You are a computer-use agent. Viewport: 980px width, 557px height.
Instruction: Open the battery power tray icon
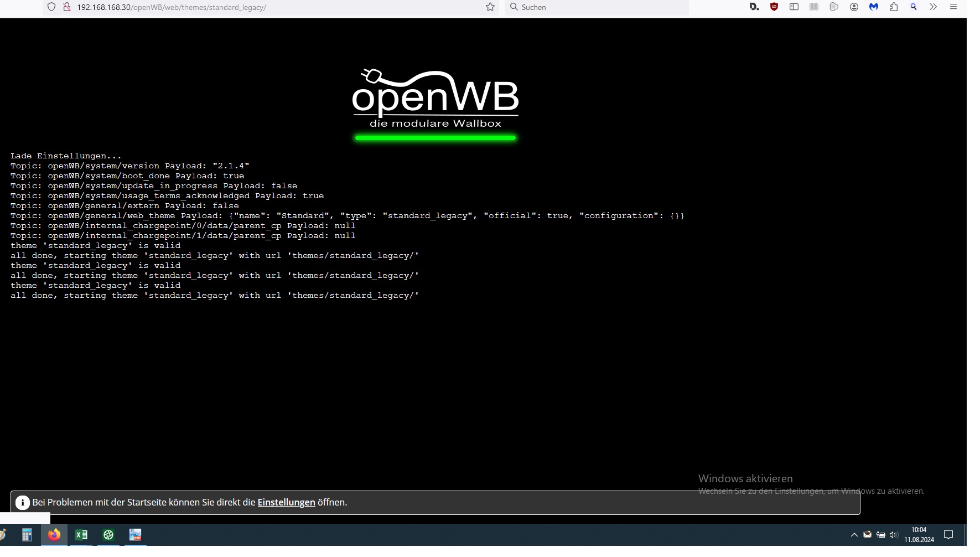(880, 535)
